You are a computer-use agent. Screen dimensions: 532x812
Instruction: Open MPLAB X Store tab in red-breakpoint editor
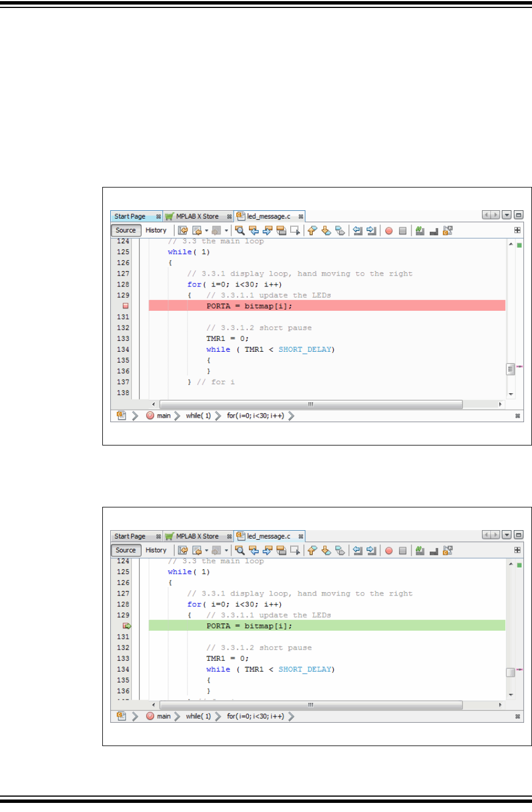197,216
